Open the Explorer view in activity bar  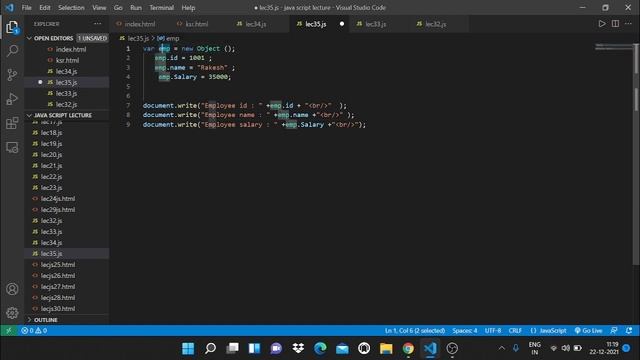coord(12,28)
